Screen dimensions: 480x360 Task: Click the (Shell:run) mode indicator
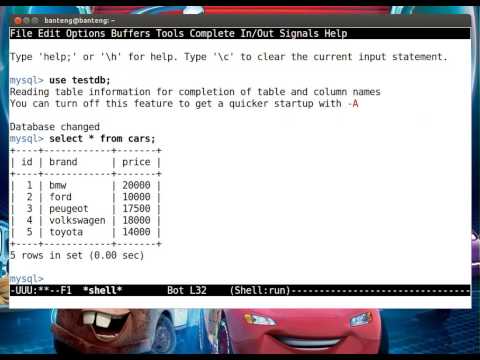point(260,290)
